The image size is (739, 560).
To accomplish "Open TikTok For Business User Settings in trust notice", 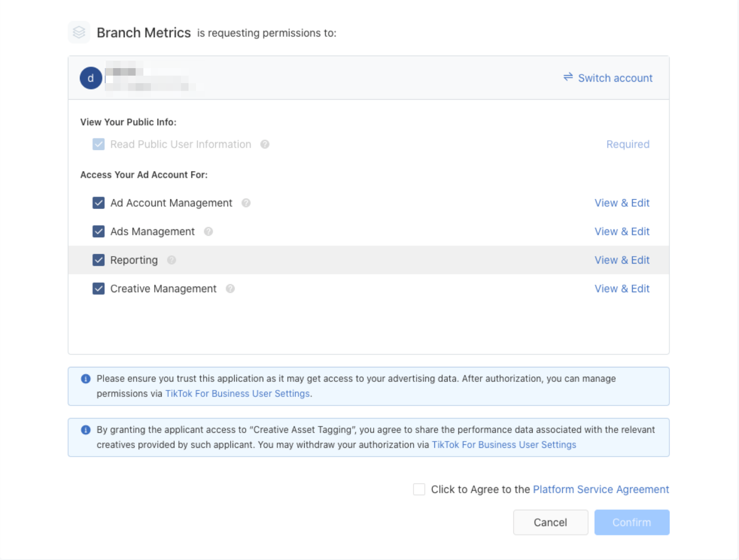I will click(237, 394).
